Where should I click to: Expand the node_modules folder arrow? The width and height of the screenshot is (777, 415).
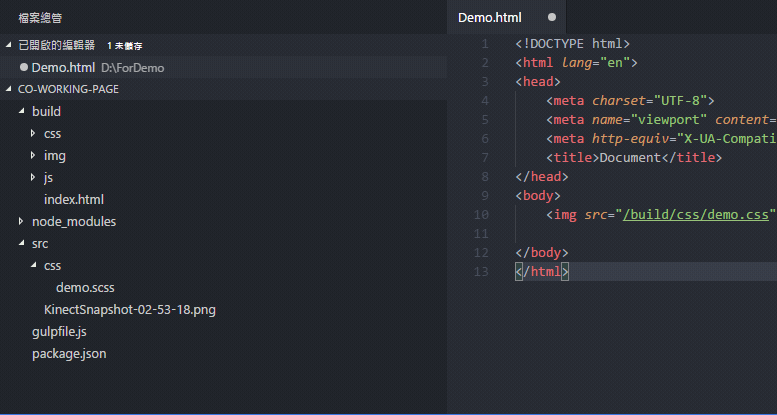pos(21,221)
